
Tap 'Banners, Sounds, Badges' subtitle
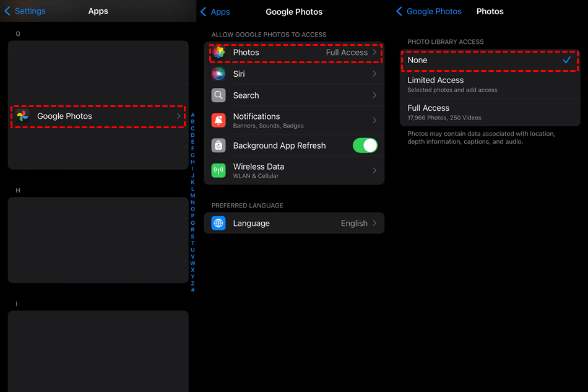(x=269, y=126)
